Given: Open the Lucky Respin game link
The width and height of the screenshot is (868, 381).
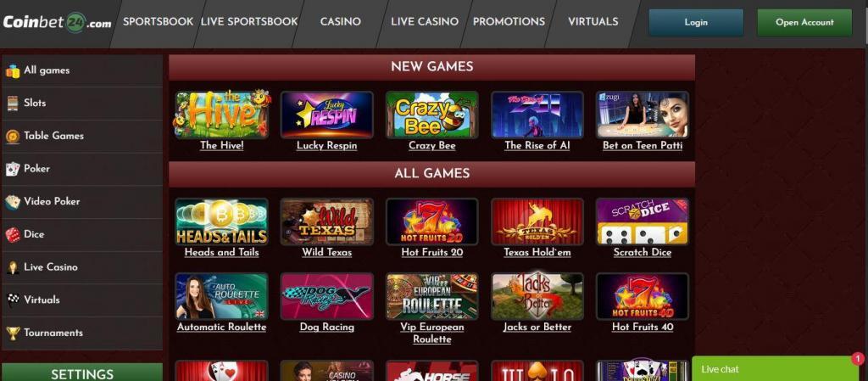Looking at the screenshot, I should [326, 146].
